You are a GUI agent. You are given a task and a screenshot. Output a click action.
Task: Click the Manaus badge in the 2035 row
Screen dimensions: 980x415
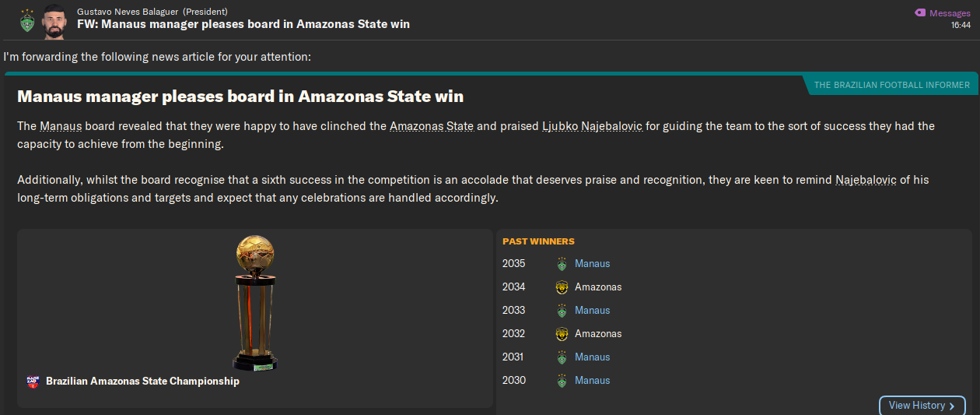pyautogui.click(x=562, y=264)
